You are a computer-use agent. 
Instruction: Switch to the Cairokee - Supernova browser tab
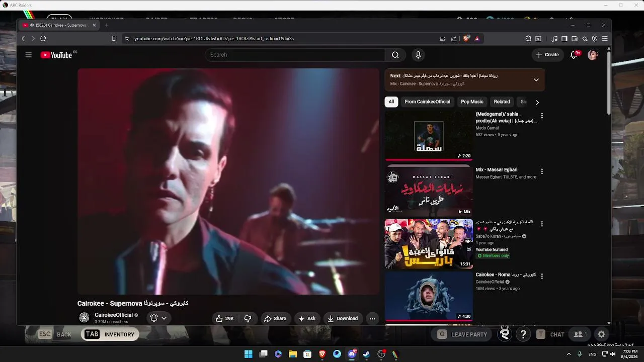(x=59, y=25)
